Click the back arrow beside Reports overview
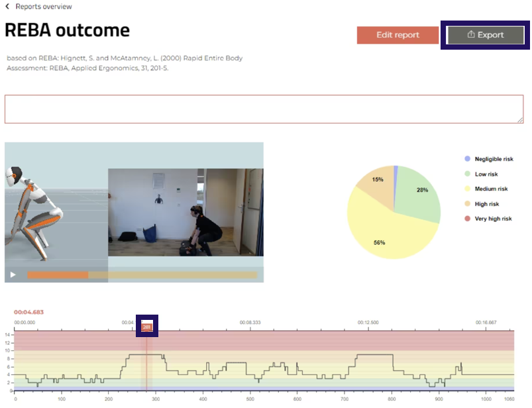 click(x=8, y=7)
